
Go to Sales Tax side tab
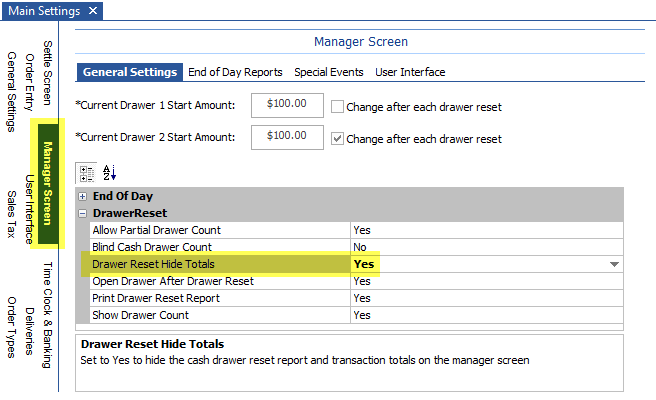(x=12, y=215)
